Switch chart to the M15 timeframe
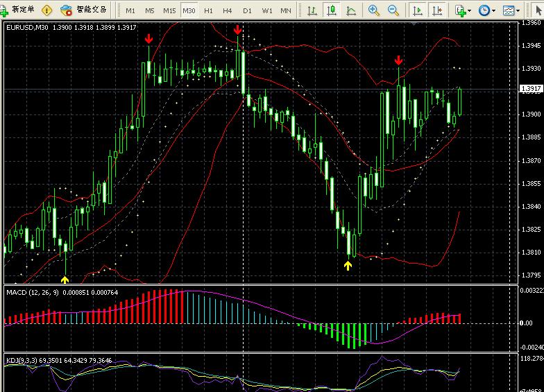The width and height of the screenshot is (544, 392). point(169,11)
